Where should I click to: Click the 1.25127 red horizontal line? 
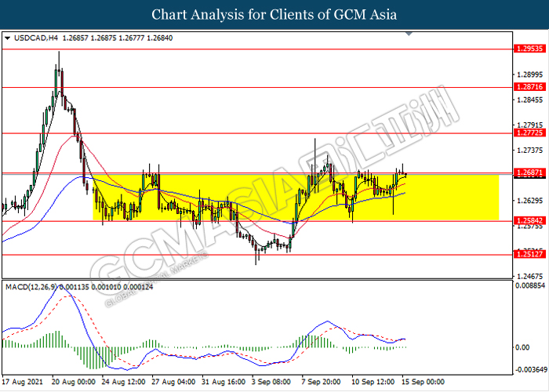[x=257, y=255]
